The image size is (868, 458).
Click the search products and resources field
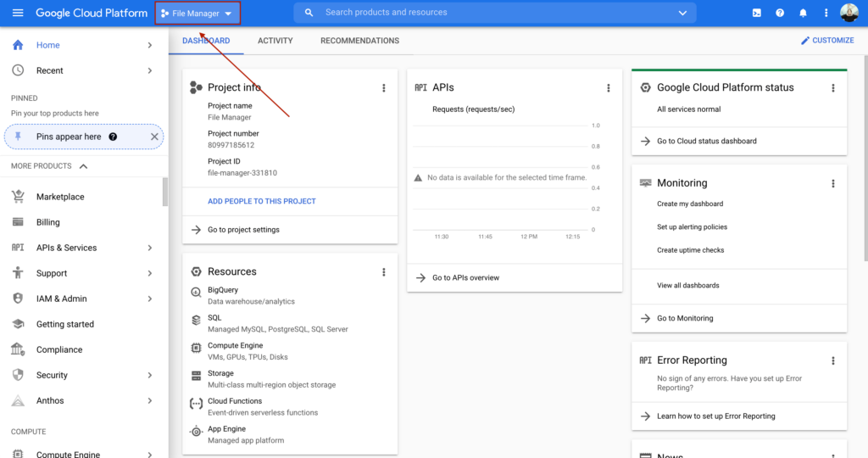tap(492, 13)
